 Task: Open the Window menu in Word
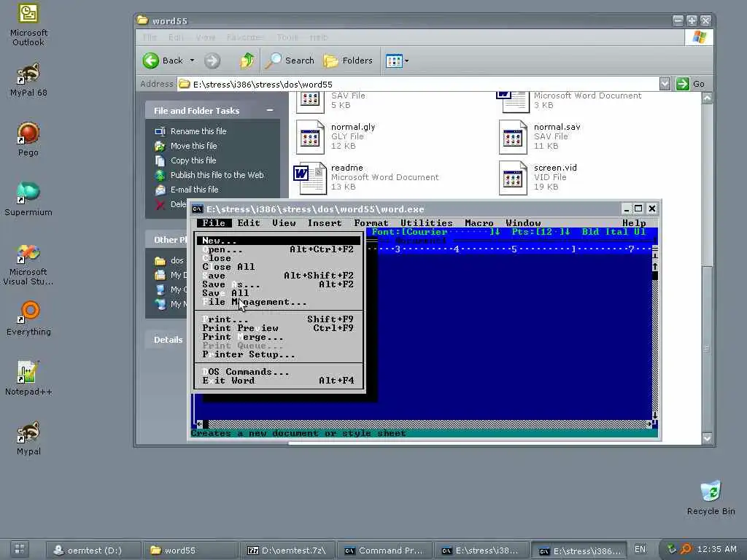click(523, 223)
